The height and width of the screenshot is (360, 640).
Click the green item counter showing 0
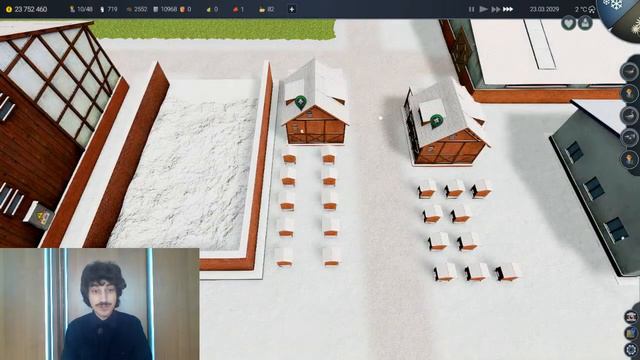click(x=212, y=9)
